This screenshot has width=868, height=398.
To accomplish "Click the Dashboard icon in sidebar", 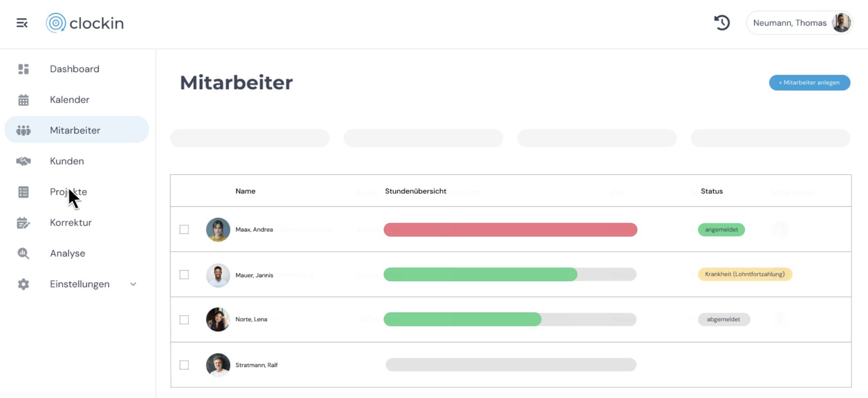I will [23, 69].
